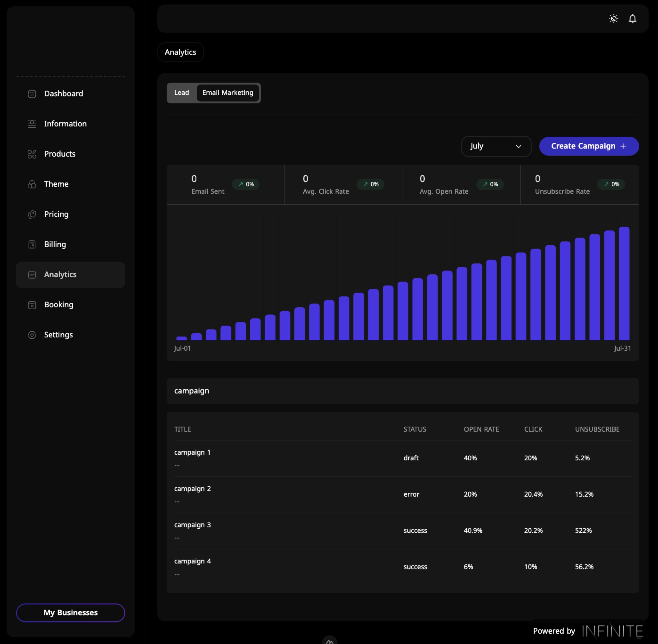Expand the month selector chevron arrow
This screenshot has height=644, width=658.
[x=518, y=146]
